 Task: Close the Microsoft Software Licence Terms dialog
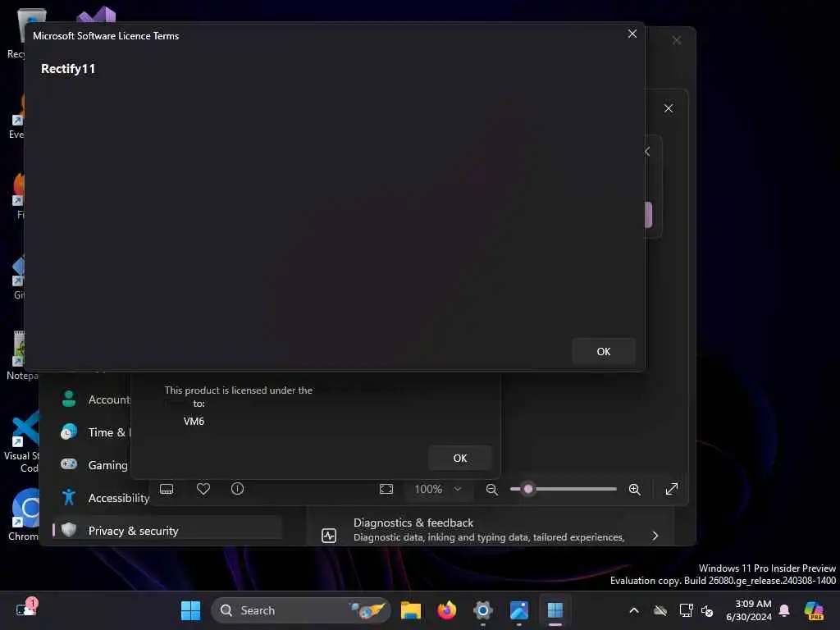pyautogui.click(x=632, y=34)
